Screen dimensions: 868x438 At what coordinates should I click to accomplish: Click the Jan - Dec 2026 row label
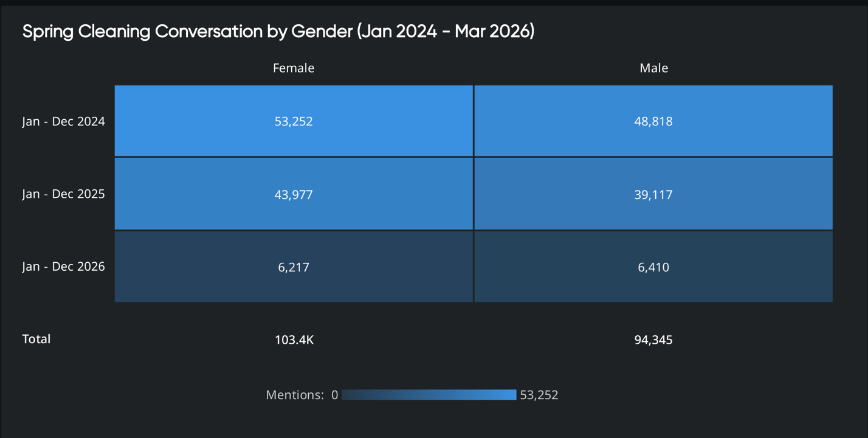point(64,266)
